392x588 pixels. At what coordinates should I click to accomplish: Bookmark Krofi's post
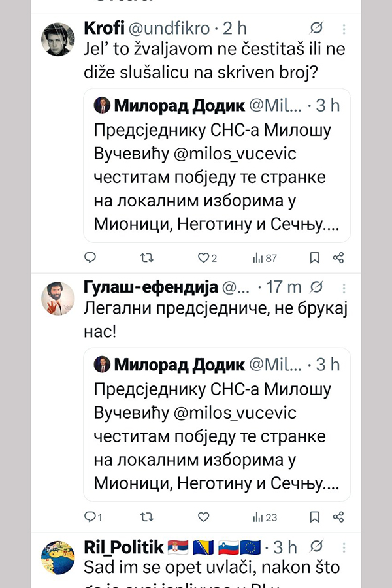click(x=314, y=258)
